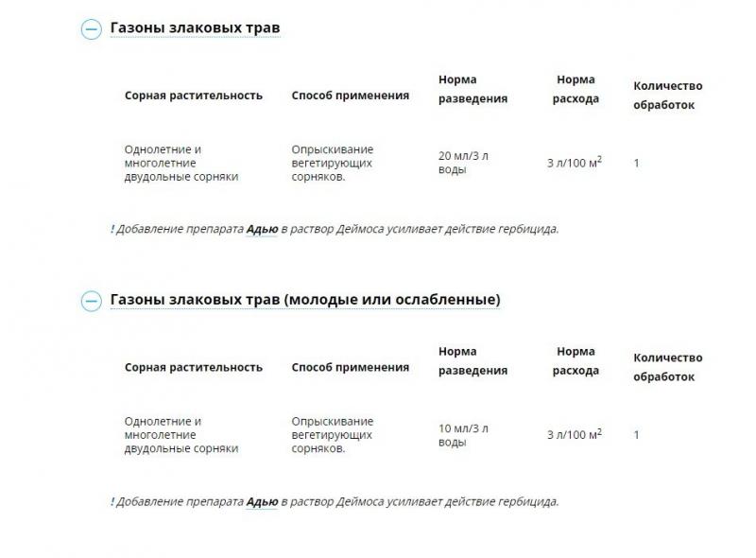The width and height of the screenshot is (756, 558).
Task: Click "3 л/100 м²" value in the second table
Action: click(575, 435)
